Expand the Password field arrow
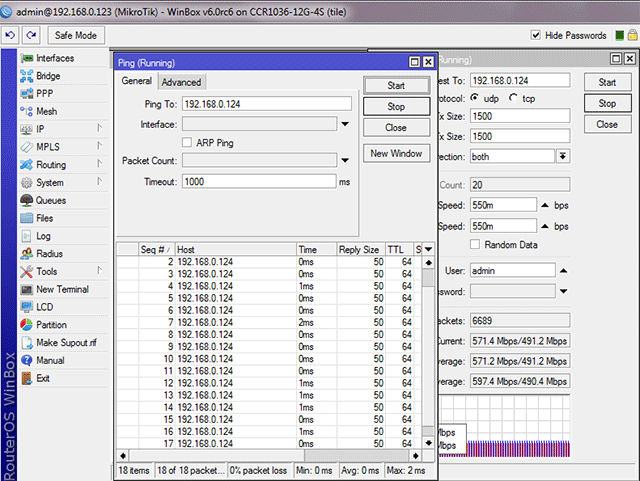This screenshot has height=481, width=640. (563, 291)
